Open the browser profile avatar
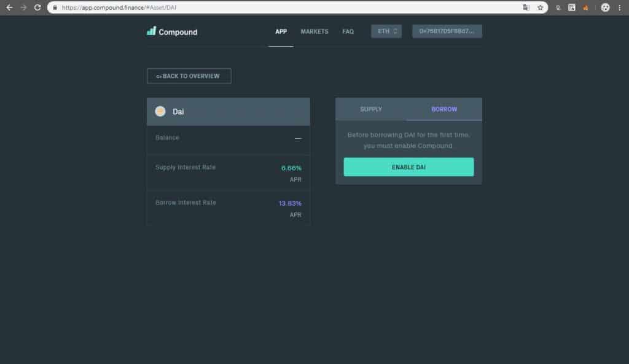629x364 pixels. point(605,7)
